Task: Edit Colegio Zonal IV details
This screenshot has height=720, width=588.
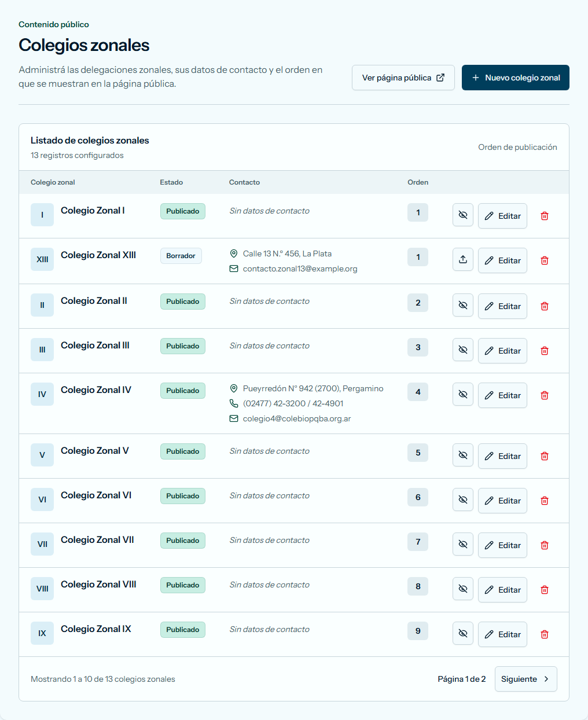Action: click(x=502, y=395)
